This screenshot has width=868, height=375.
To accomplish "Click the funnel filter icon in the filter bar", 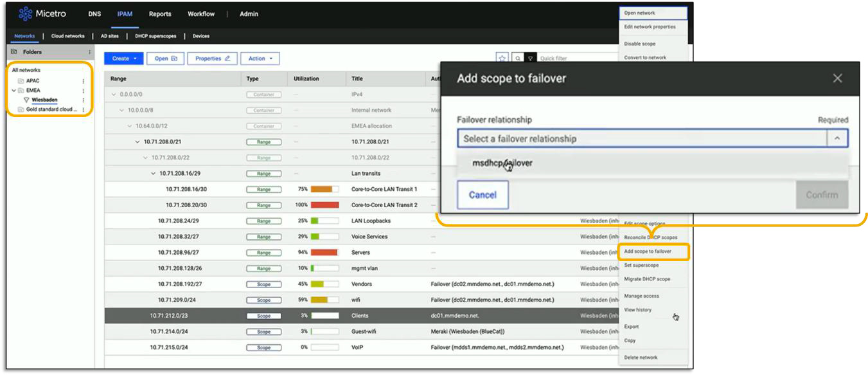I will pos(530,57).
